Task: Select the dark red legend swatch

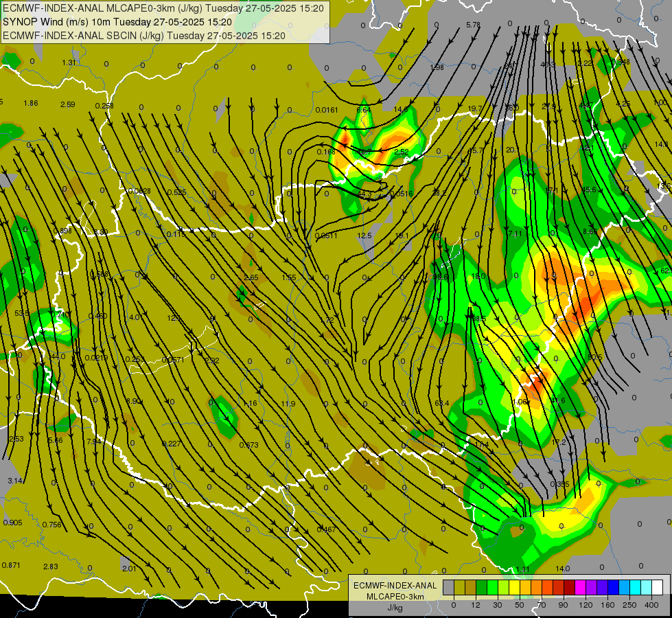Action: click(569, 587)
